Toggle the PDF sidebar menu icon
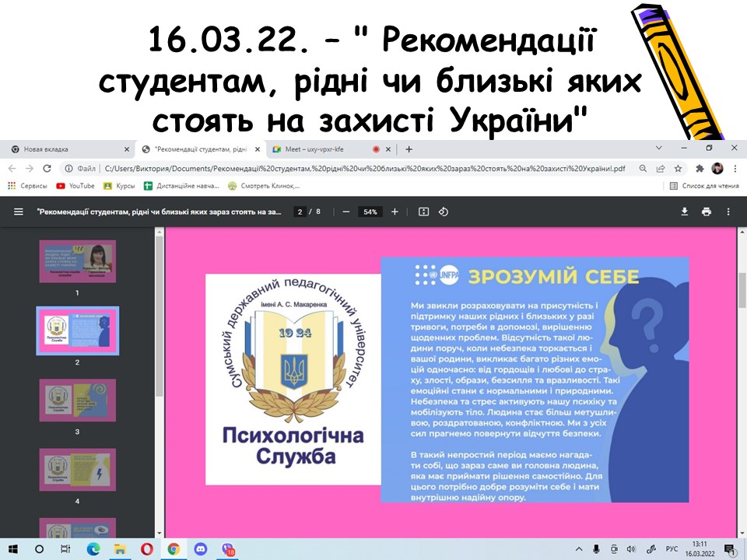This screenshot has width=747, height=560. [19, 212]
